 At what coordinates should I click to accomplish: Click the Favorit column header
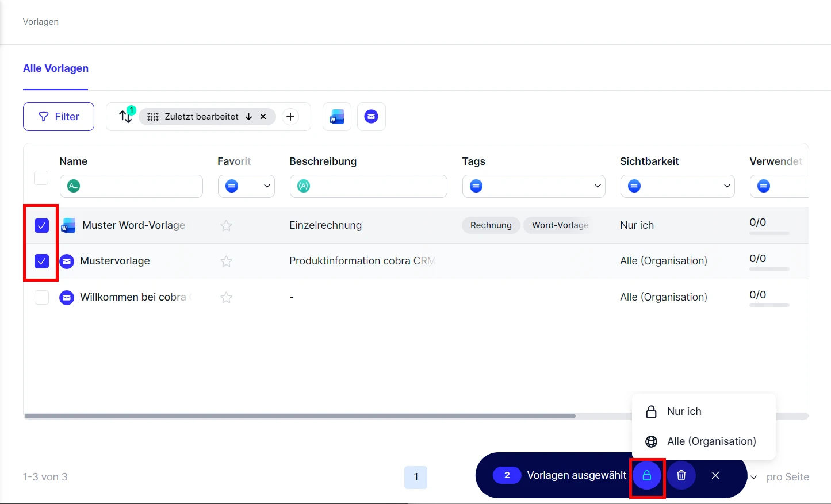tap(234, 161)
